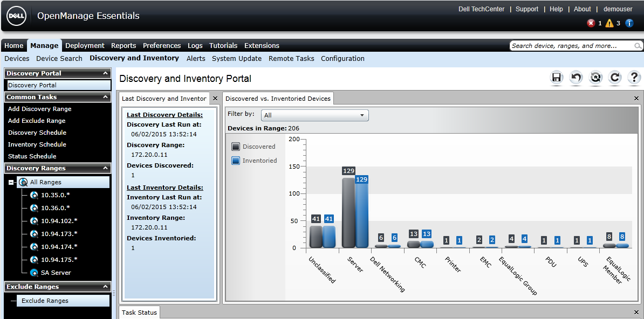Click the range icon beside 10.94.173.*
This screenshot has height=319, width=644.
34,234
